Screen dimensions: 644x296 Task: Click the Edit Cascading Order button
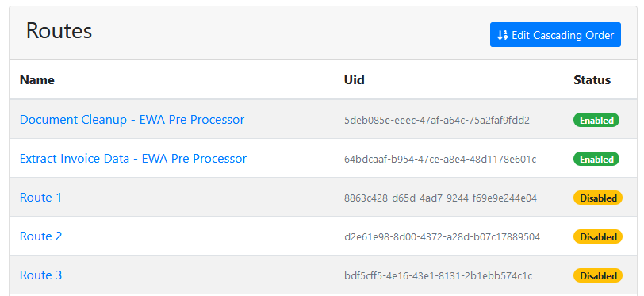555,35
